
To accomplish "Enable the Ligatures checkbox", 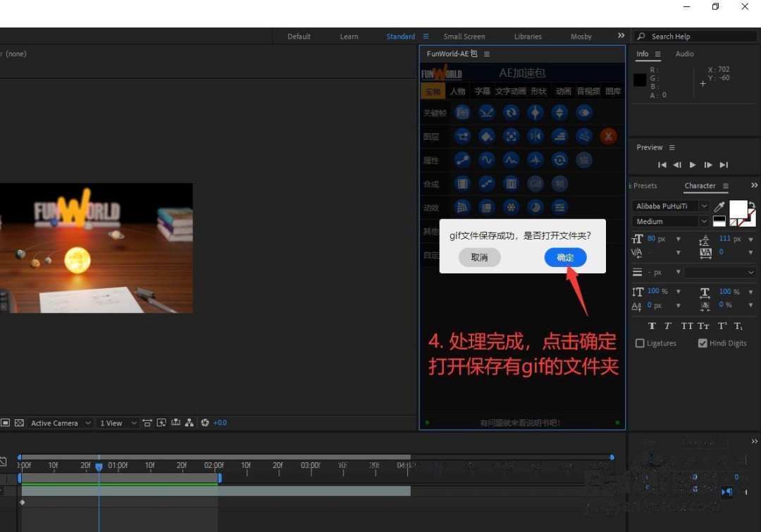I will 640,343.
